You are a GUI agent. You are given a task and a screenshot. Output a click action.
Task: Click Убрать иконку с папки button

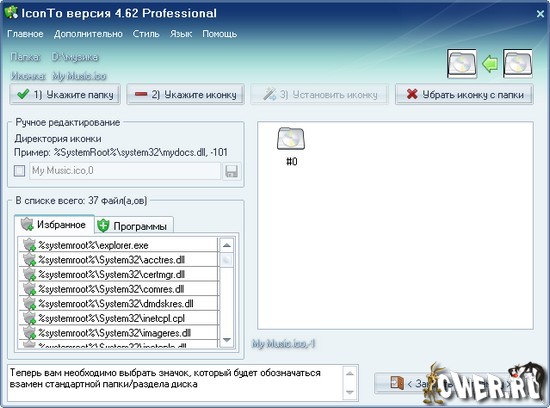[464, 94]
